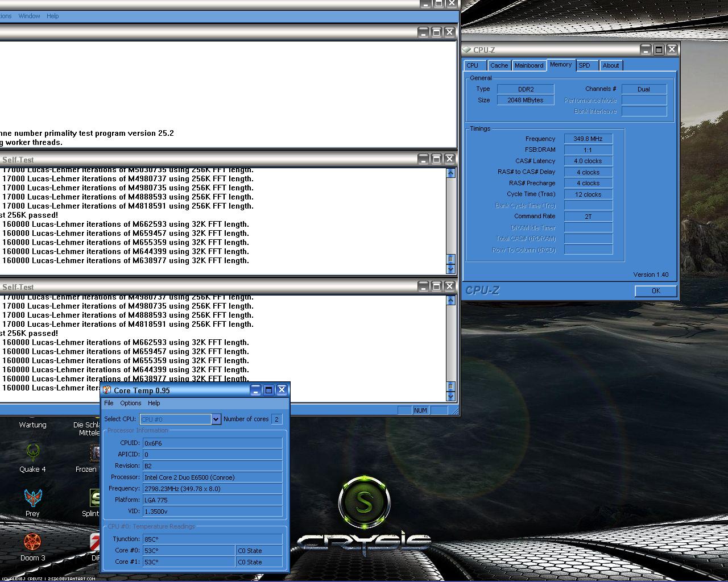The height and width of the screenshot is (582, 728).
Task: Click the CPU-Z title bar icon
Action: click(467, 49)
